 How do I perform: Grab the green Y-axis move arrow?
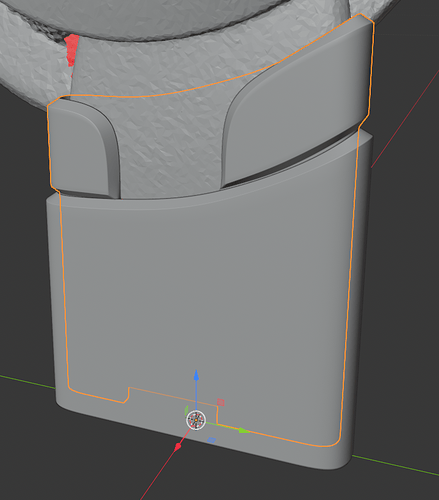(x=244, y=431)
